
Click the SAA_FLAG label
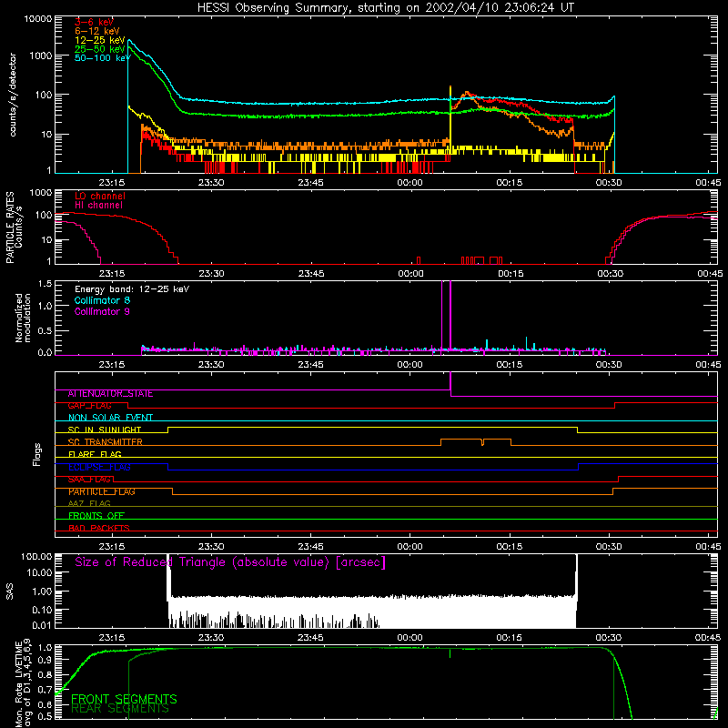(x=89, y=480)
